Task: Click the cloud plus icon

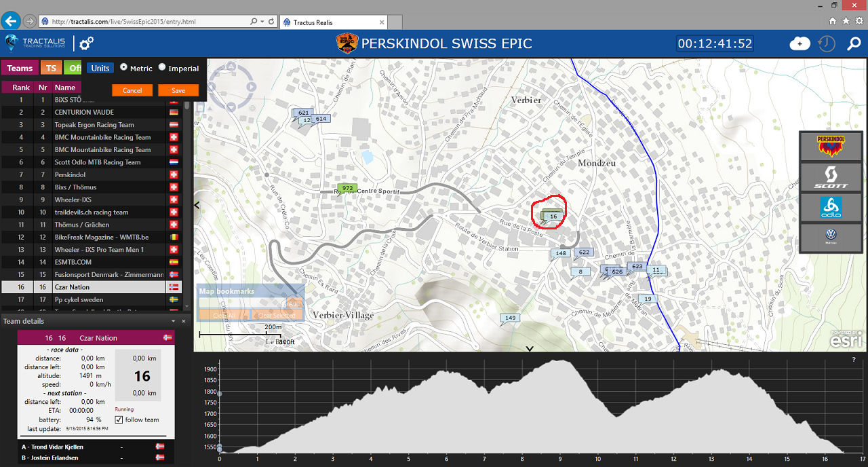Action: (800, 44)
